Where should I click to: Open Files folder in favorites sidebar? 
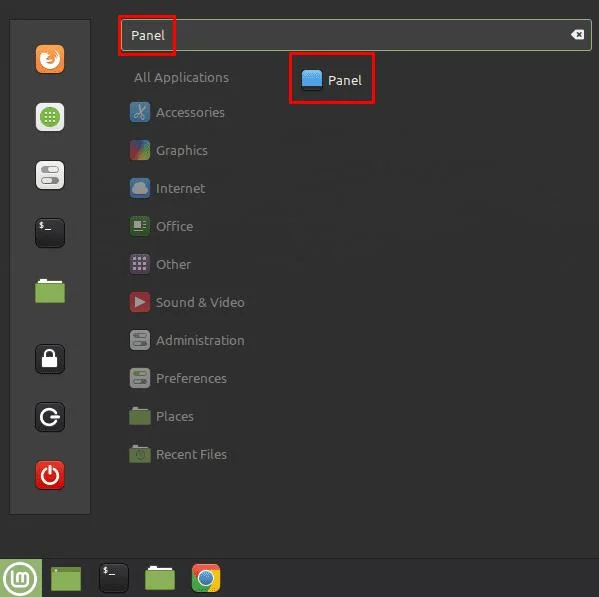coord(50,291)
